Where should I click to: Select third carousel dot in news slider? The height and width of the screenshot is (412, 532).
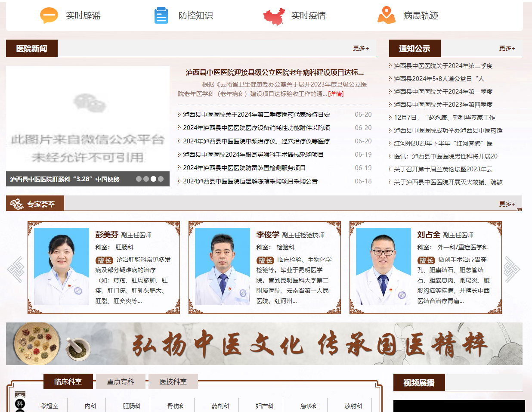coord(153,179)
